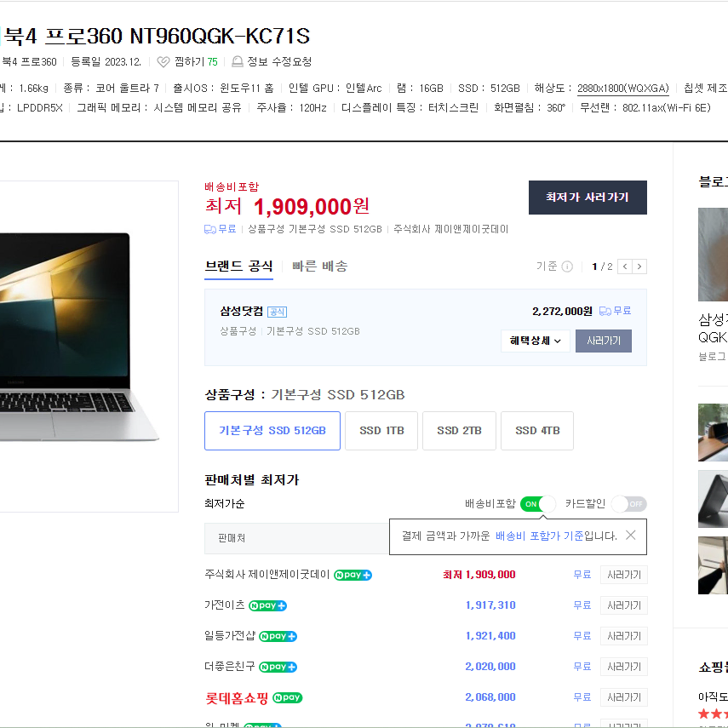The image size is (728, 728).
Task: Click the 최저 1,909,000 price in seller list
Action: tap(479, 575)
